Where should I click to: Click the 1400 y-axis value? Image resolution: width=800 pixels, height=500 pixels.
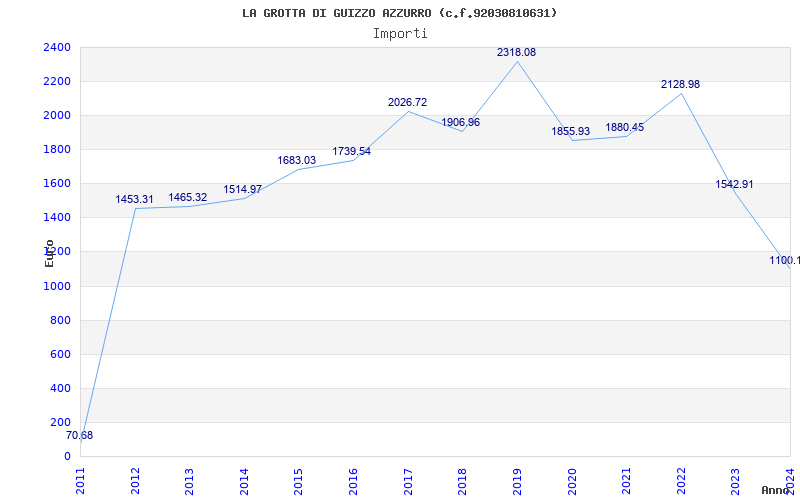point(57,218)
